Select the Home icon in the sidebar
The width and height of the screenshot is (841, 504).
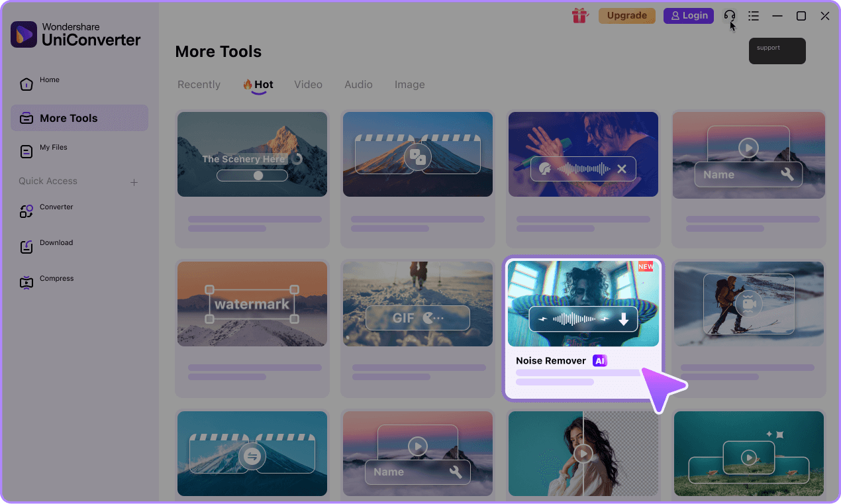(x=26, y=84)
